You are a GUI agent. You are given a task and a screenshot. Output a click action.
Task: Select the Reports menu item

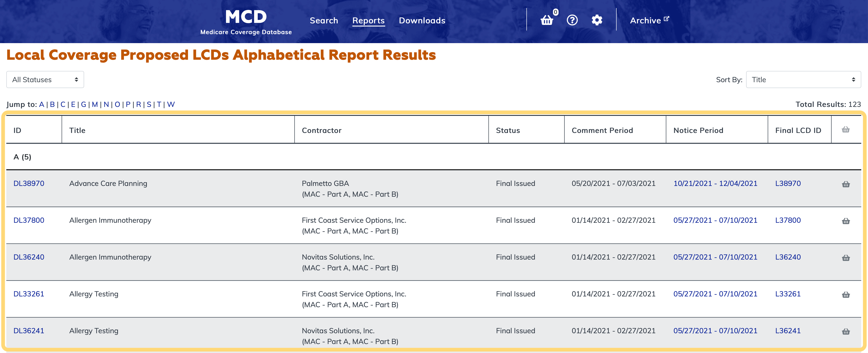tap(368, 20)
